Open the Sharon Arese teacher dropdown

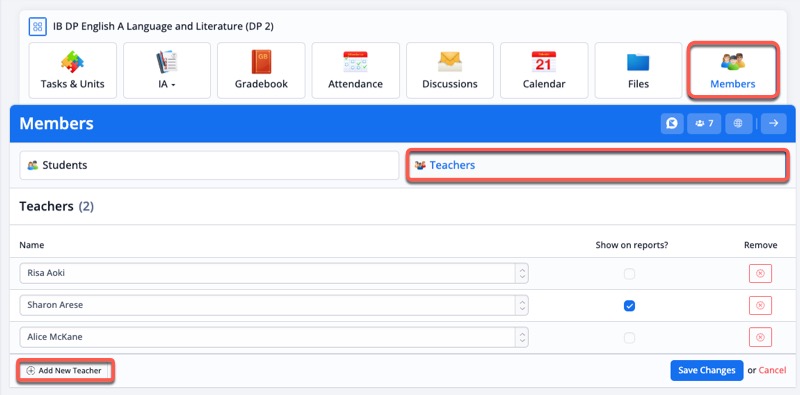(274, 305)
